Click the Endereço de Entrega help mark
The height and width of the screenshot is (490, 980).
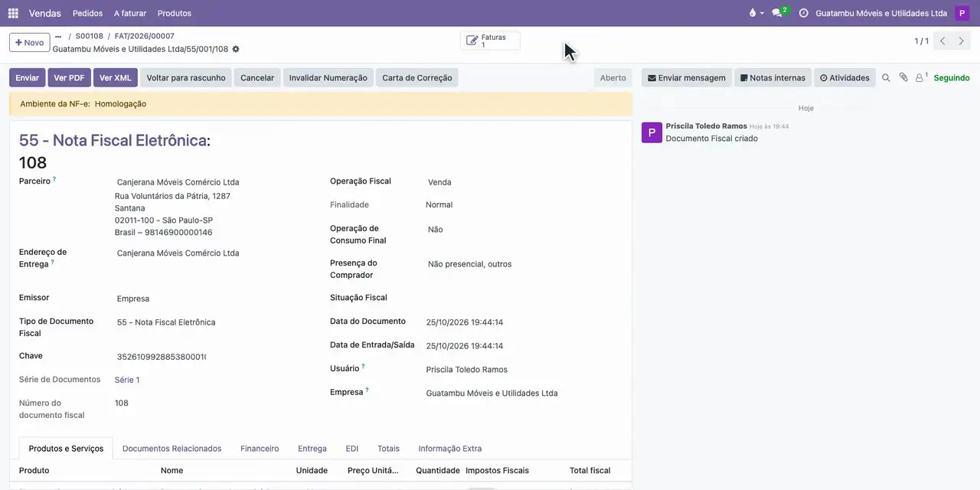click(53, 262)
